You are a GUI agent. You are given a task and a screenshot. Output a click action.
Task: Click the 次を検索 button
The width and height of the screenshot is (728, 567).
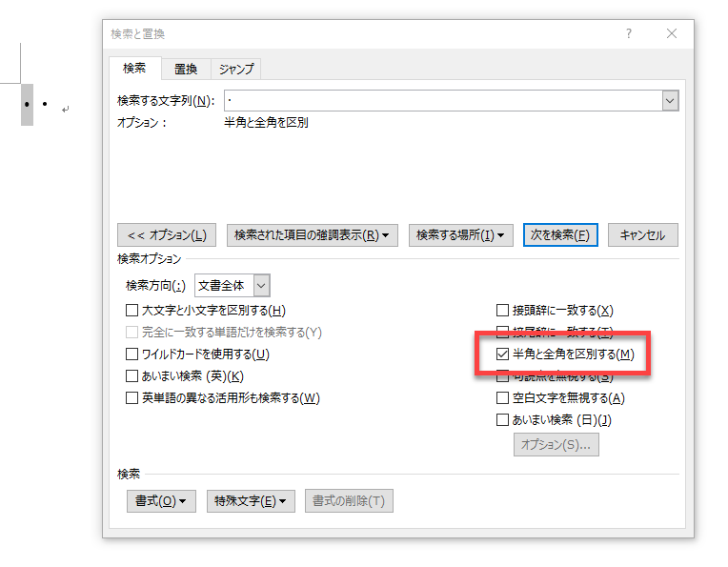click(x=560, y=235)
